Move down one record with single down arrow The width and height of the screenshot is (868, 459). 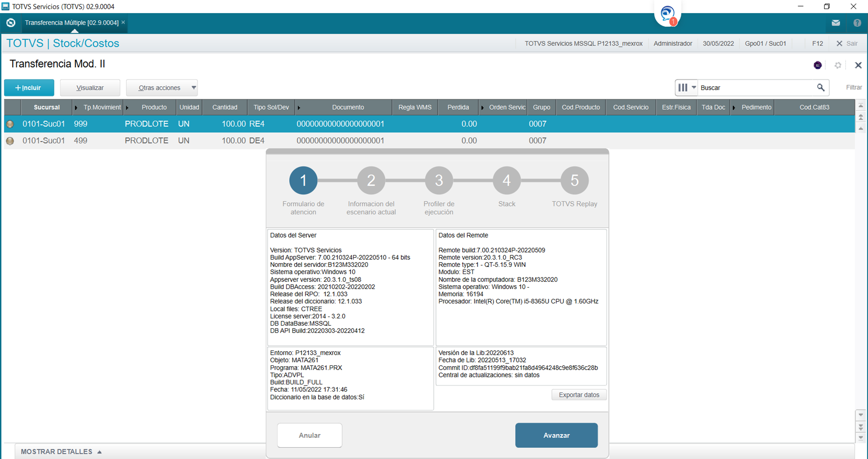861,415
